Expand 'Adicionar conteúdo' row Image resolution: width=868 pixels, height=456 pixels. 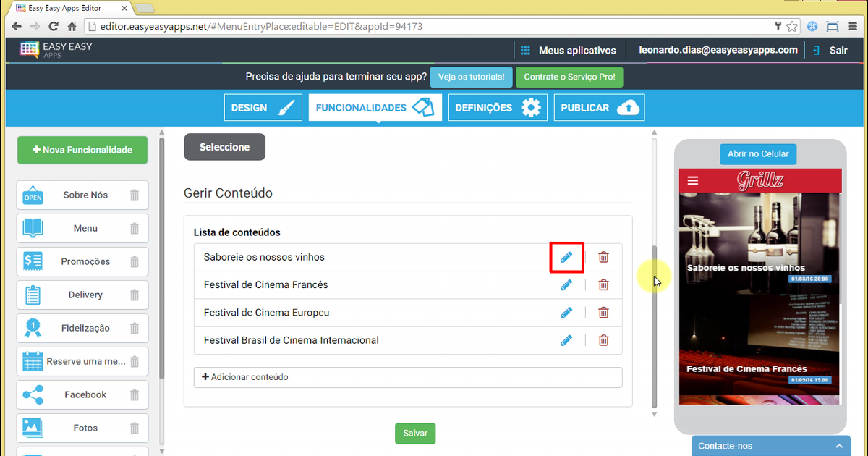pos(407,377)
